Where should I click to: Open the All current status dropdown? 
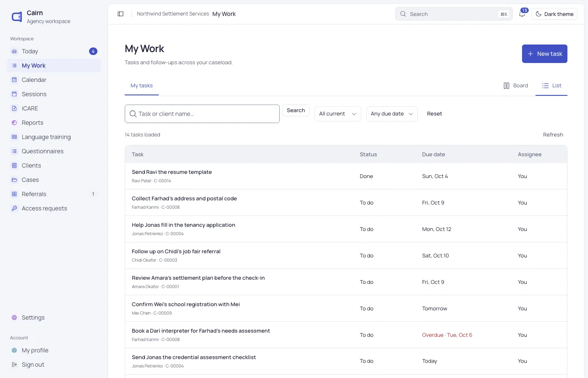coord(338,114)
